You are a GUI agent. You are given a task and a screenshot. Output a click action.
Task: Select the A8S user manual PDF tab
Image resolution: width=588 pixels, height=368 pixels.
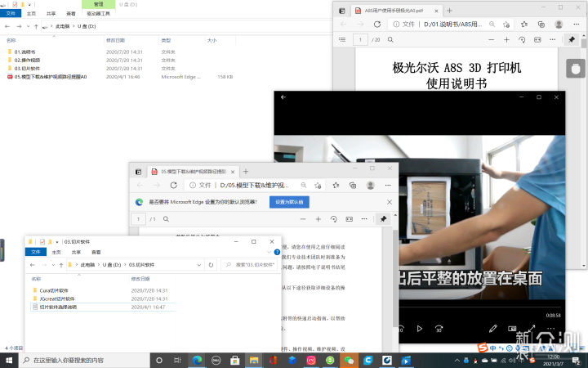click(x=397, y=11)
